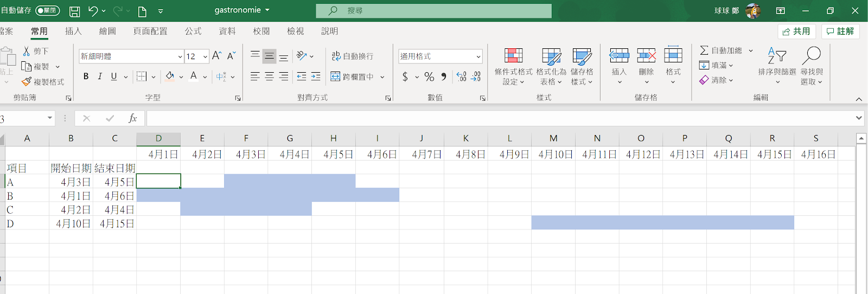Click the 共用 share button

pos(796,31)
